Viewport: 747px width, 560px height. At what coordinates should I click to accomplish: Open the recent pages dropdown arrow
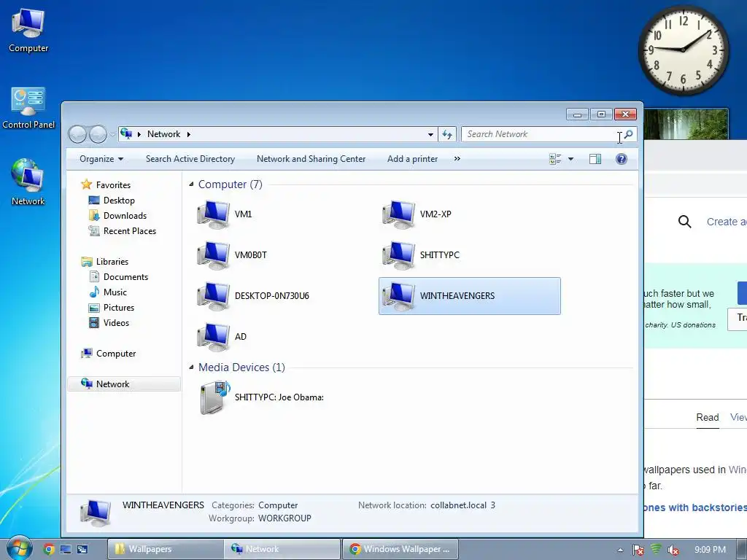[112, 135]
